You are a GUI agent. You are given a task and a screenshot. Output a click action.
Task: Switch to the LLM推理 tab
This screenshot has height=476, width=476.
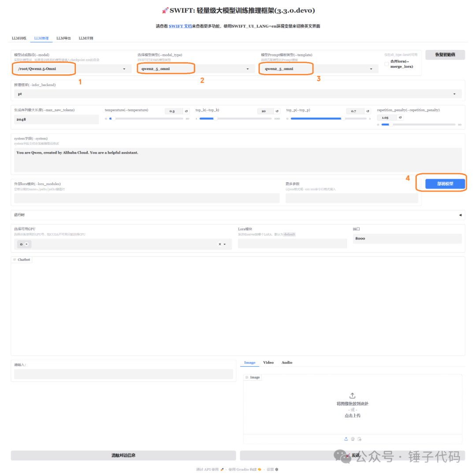click(x=41, y=38)
